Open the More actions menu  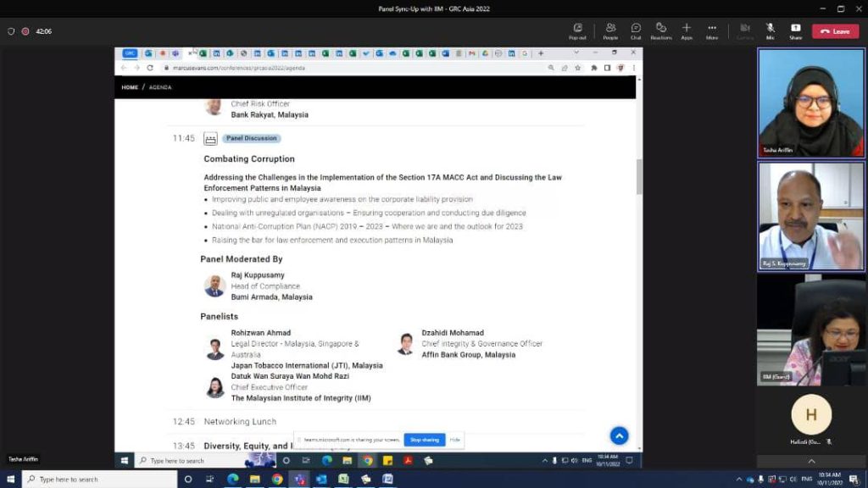click(x=712, y=31)
